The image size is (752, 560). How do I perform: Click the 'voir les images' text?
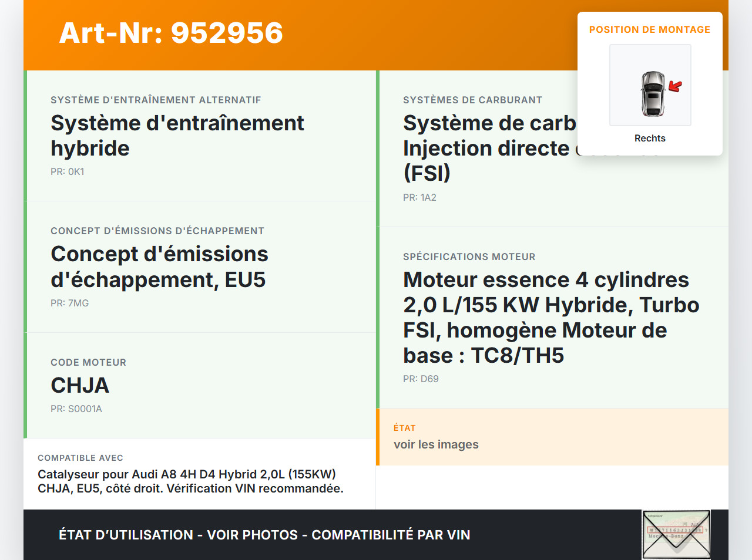[x=436, y=445]
